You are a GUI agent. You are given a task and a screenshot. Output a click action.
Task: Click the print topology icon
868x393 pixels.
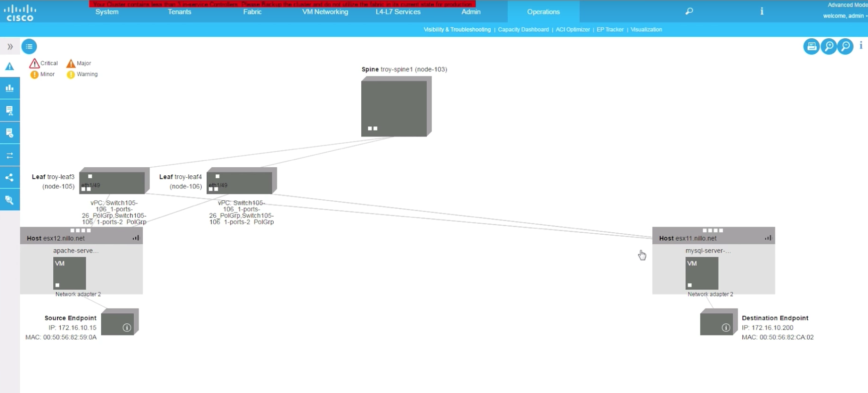pyautogui.click(x=811, y=46)
